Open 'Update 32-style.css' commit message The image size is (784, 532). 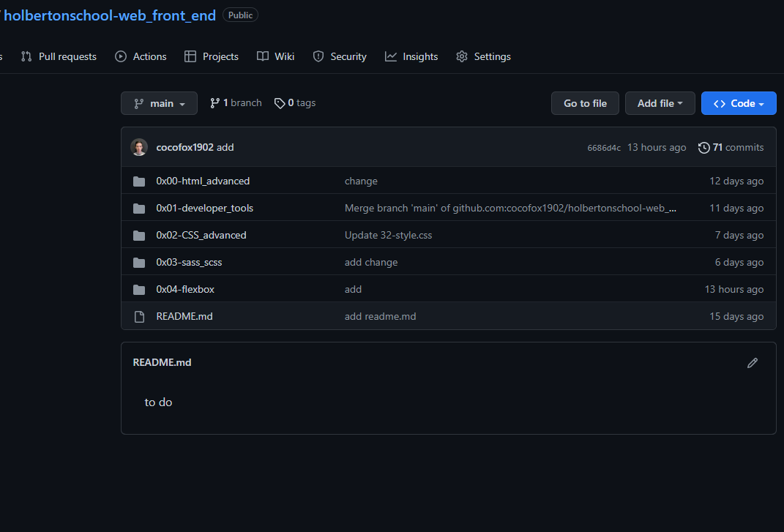point(388,235)
